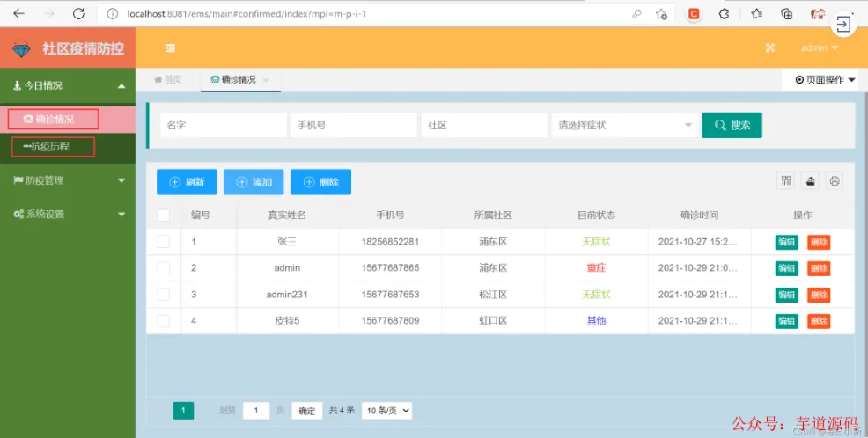Open the 页面操作 dropdown
Image resolution: width=868 pixels, height=438 pixels.
point(825,80)
